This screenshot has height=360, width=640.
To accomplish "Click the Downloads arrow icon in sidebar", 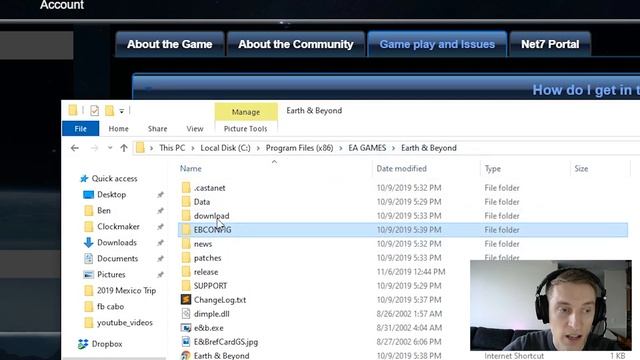I will (88, 242).
